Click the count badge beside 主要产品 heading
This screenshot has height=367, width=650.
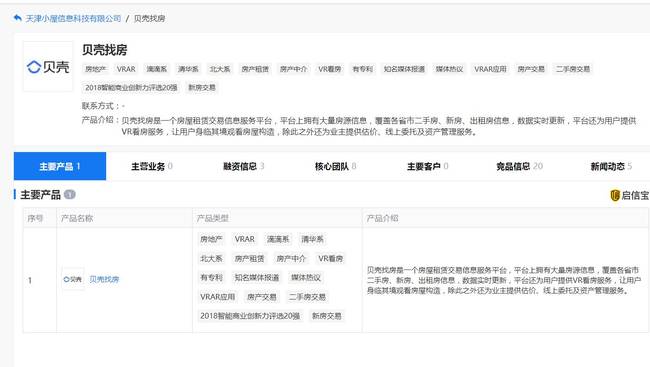pyautogui.click(x=70, y=194)
